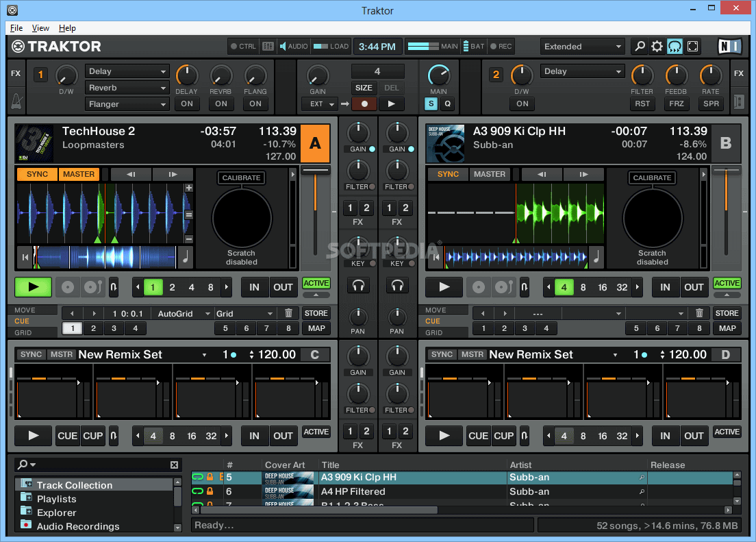Open the View menu

(40, 28)
